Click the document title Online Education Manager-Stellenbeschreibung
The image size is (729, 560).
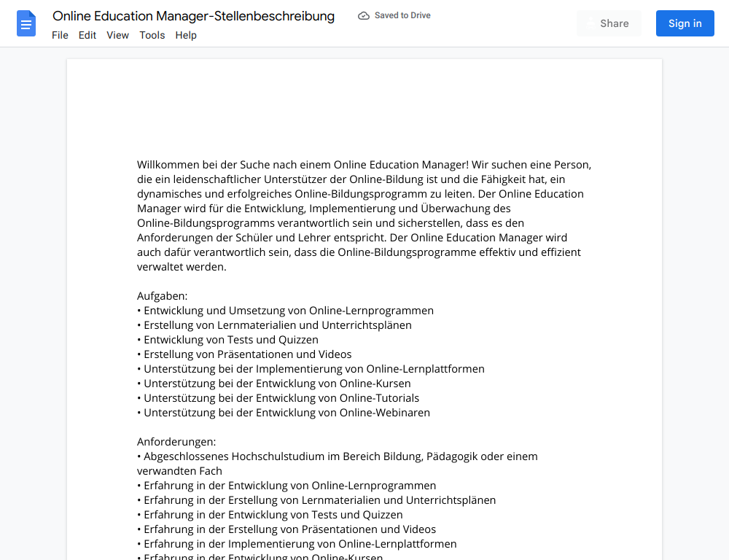tap(193, 16)
